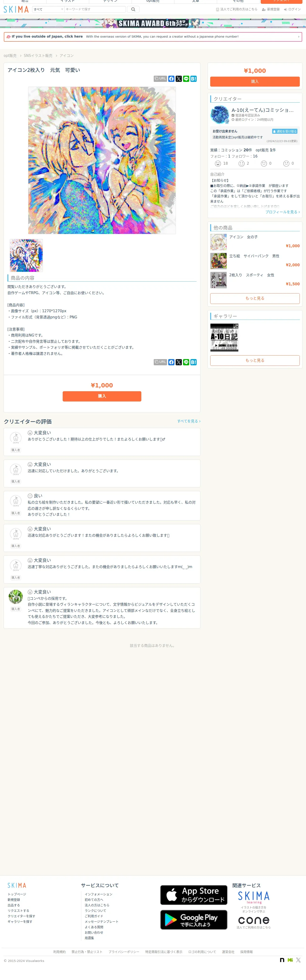Click the App Store download badge
Image resolution: width=306 pixels, height=980 pixels.
(x=194, y=895)
